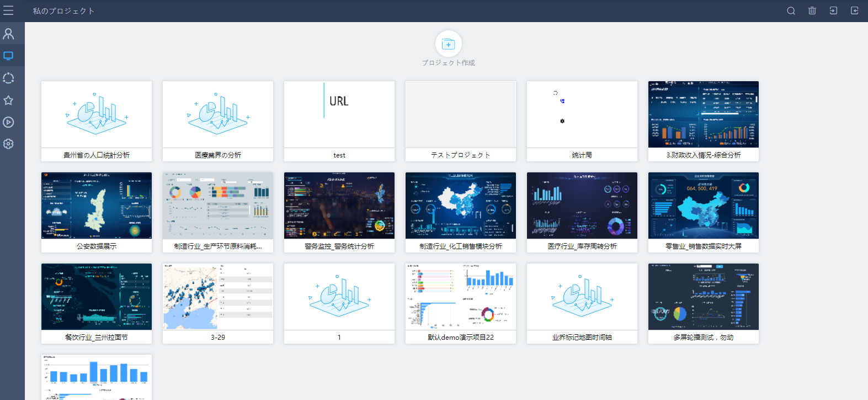
Task: Open 貴州省の人口統計分析 project thumbnail
Action: (97, 114)
